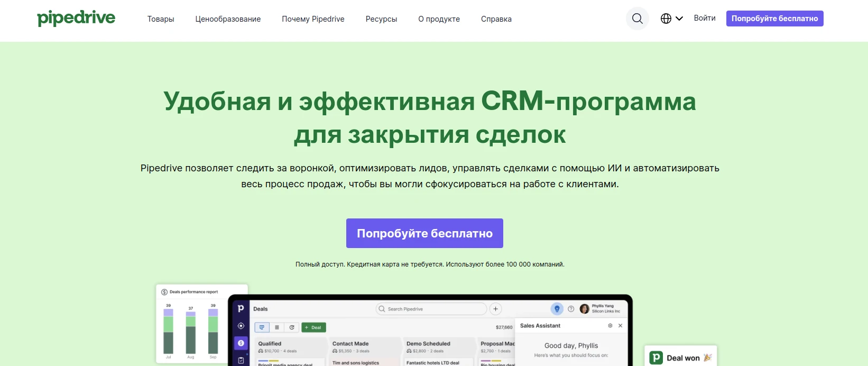Click 'Good day, Phyllis' greeting text
Image resolution: width=868 pixels, height=366 pixels.
[571, 345]
